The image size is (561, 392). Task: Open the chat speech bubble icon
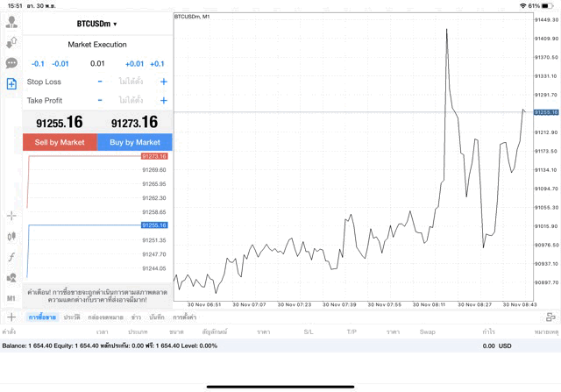point(11,63)
